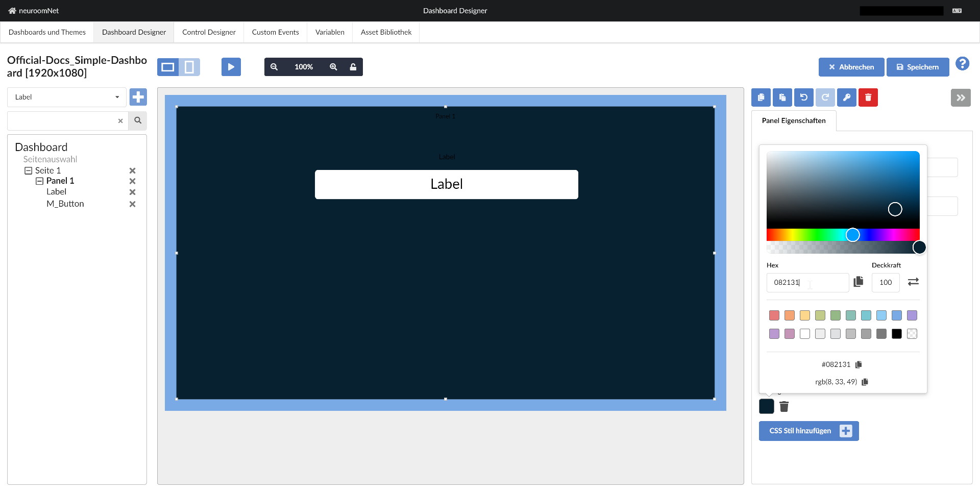
Task: Undo the last change
Action: click(x=803, y=97)
